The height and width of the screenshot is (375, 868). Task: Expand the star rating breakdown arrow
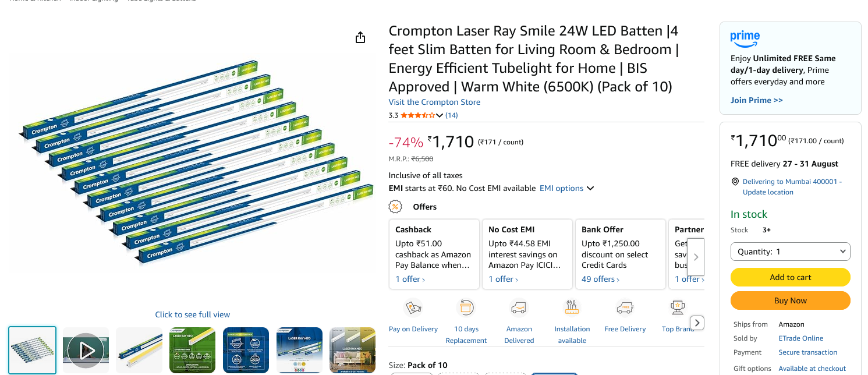click(x=440, y=115)
